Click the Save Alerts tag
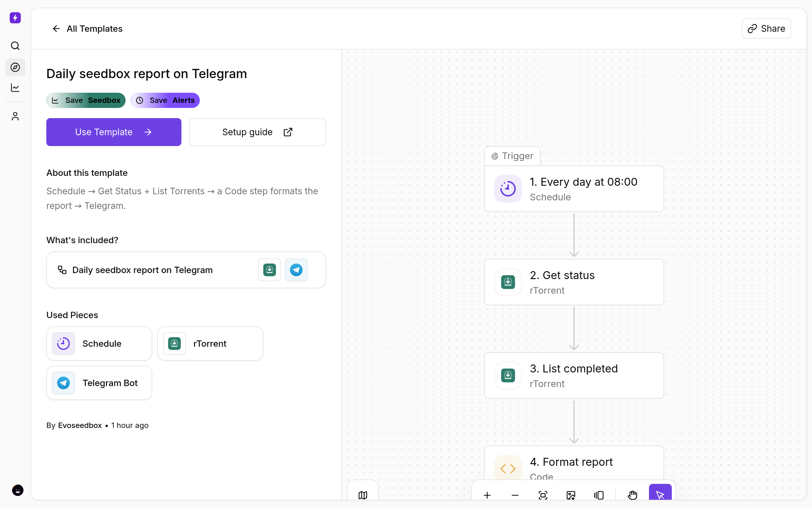812x508 pixels. 165,100
